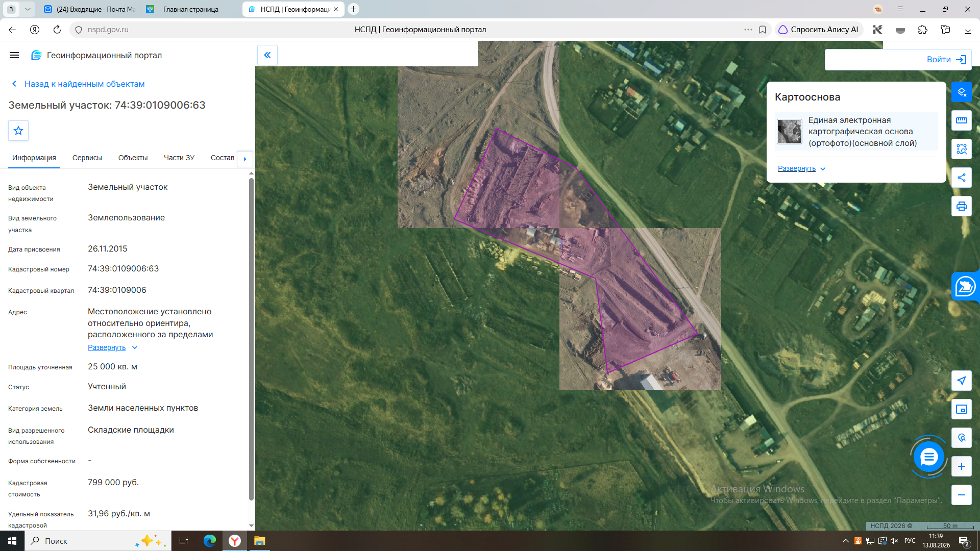Collapse the left info panel
The height and width of the screenshot is (551, 980).
point(267,55)
